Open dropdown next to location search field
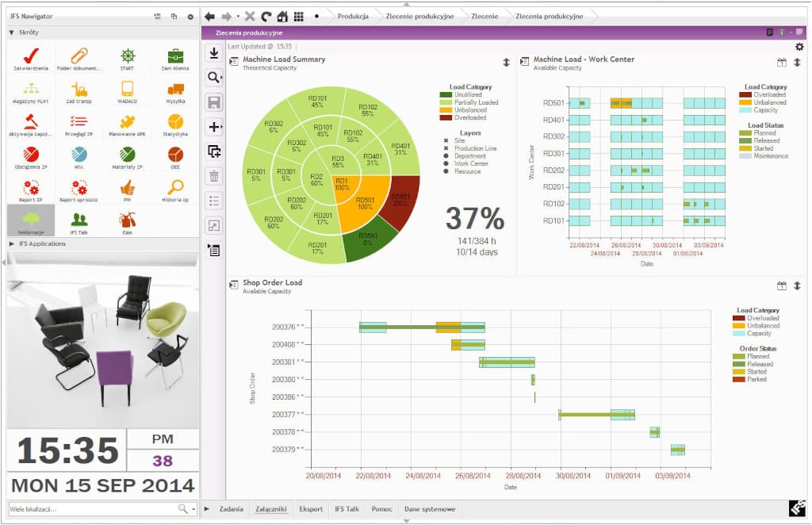812x525 pixels. click(193, 508)
